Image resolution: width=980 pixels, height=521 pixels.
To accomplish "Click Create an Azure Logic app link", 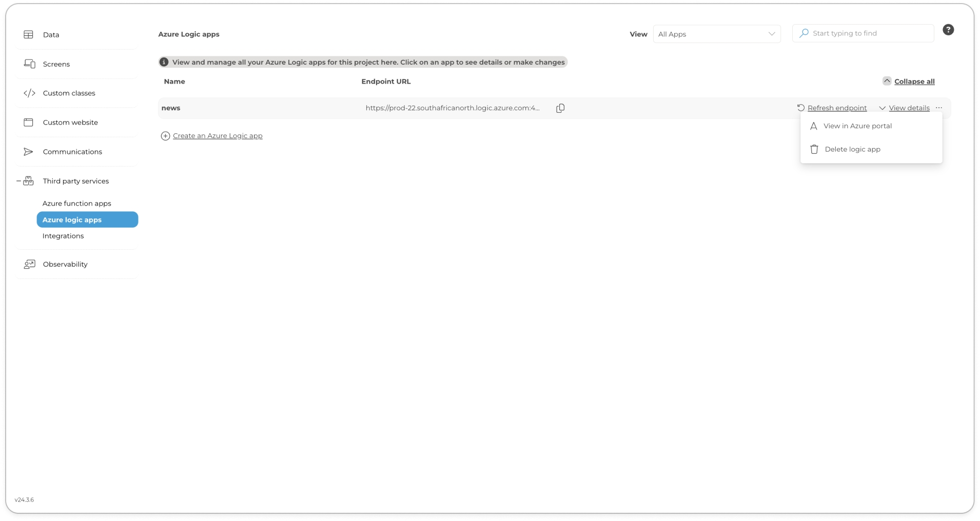I will pos(217,136).
